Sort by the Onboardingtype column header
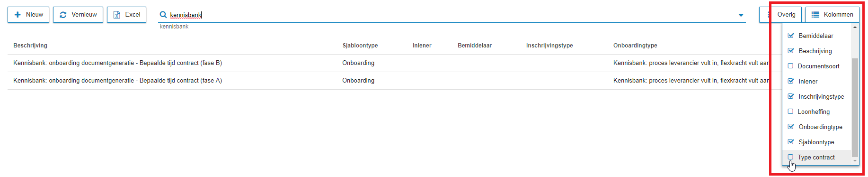 pyautogui.click(x=635, y=46)
